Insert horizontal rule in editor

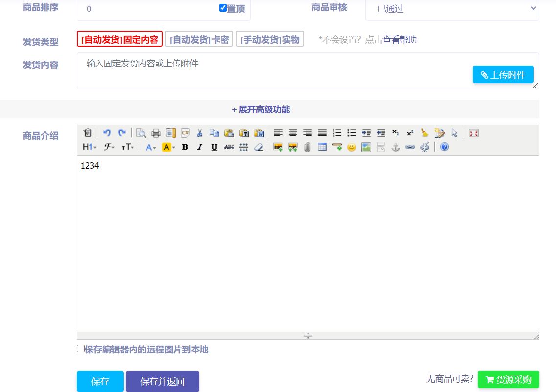[x=337, y=147]
